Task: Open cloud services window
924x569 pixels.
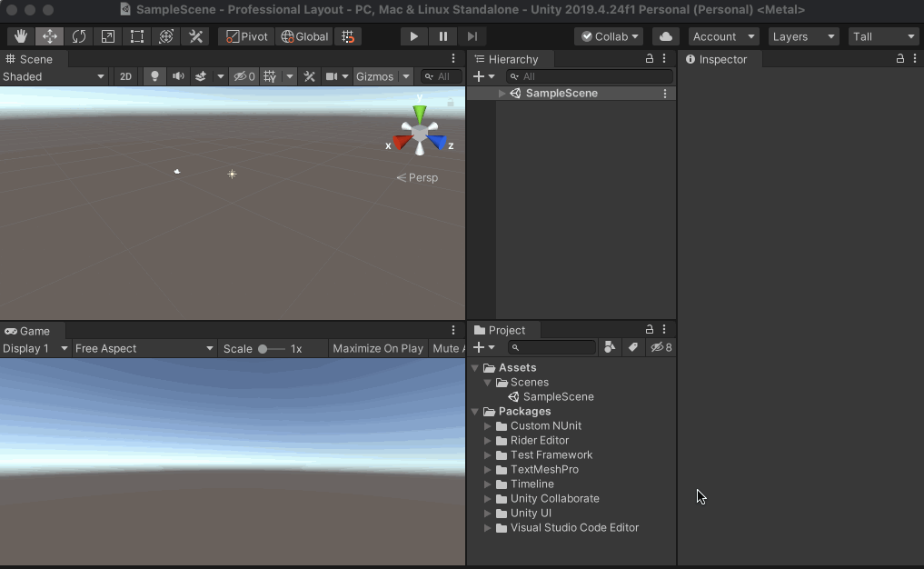Action: [x=666, y=36]
